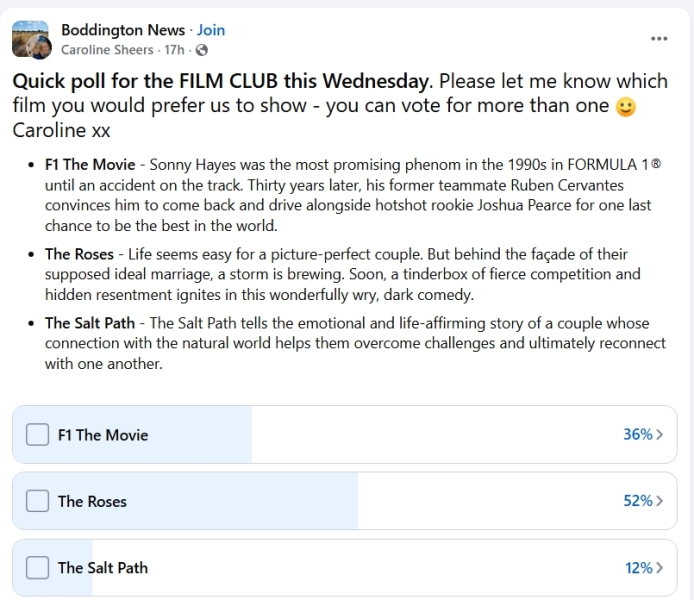This screenshot has height=600, width=694.
Task: Click the globe public-privacy icon
Action: [202, 50]
